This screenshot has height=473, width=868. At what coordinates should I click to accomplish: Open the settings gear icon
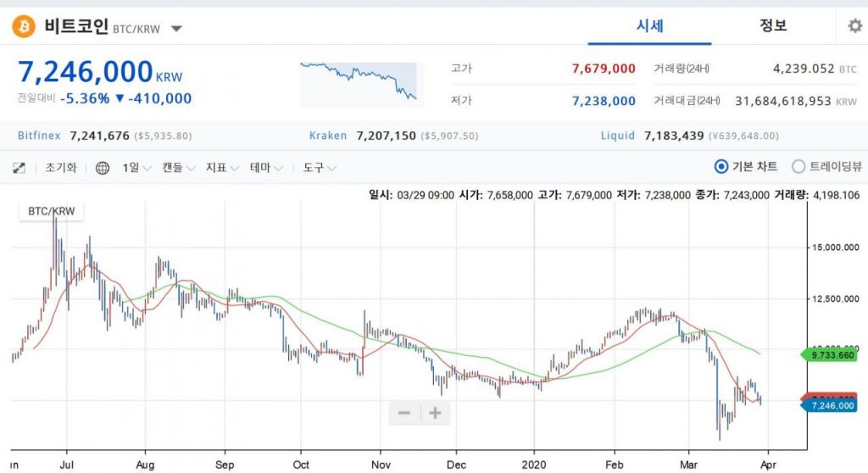854,26
